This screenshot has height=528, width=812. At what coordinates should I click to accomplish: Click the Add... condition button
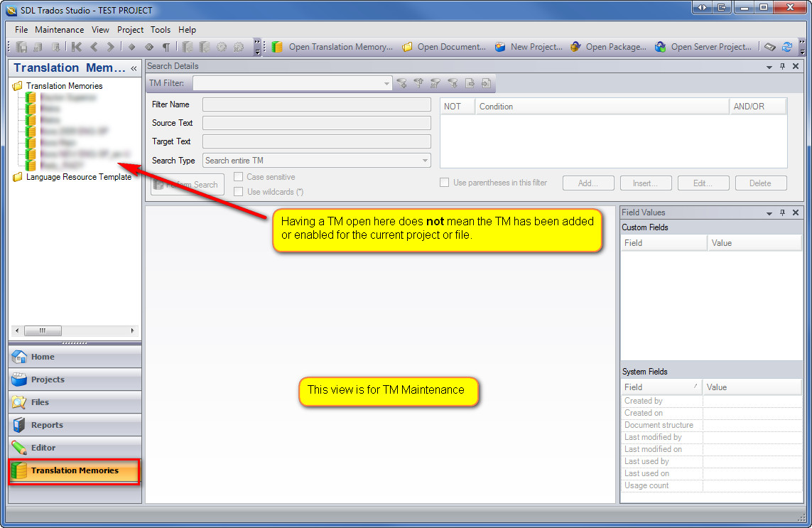(x=588, y=183)
